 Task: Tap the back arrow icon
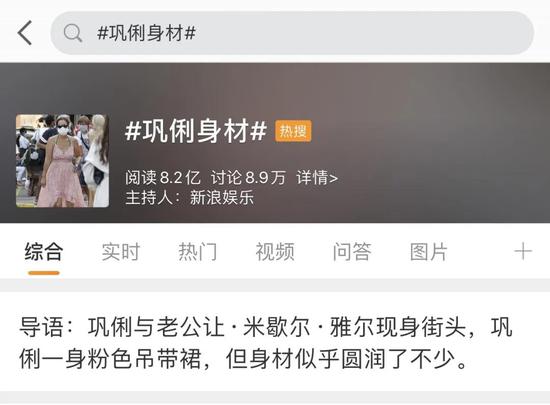(25, 33)
